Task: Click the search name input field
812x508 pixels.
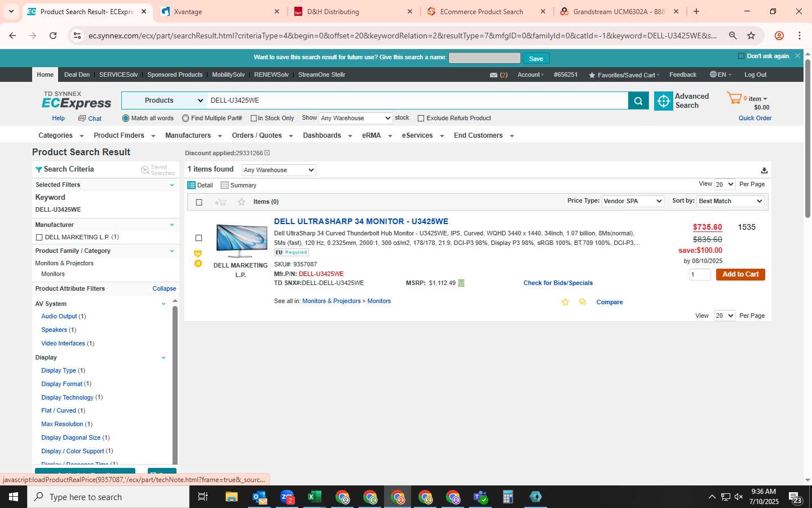Action: pos(484,58)
